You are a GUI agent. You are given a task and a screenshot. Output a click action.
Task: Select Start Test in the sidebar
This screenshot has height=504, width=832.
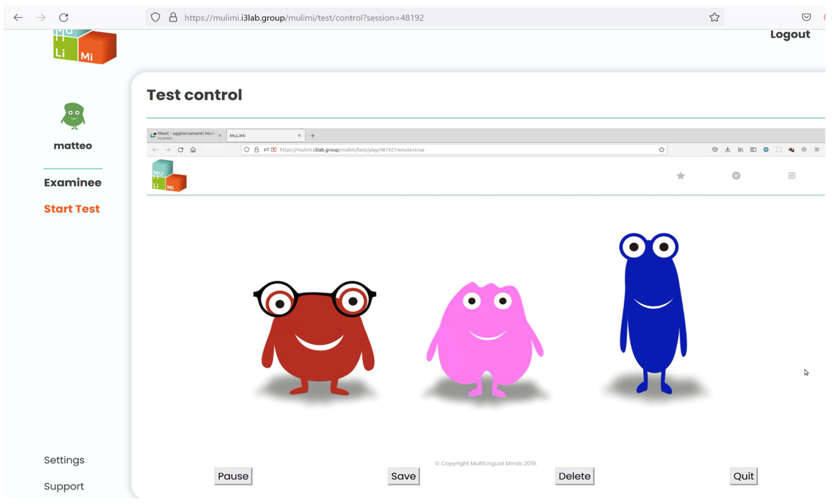click(x=72, y=209)
